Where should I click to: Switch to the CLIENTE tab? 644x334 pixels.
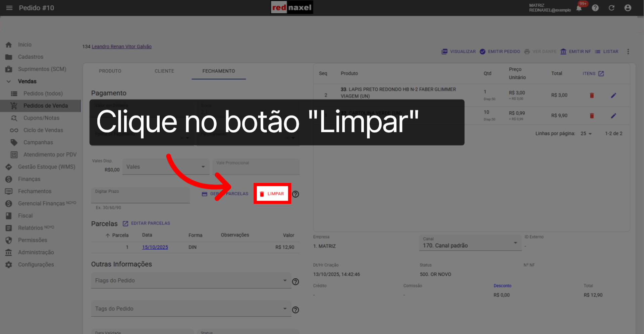164,71
